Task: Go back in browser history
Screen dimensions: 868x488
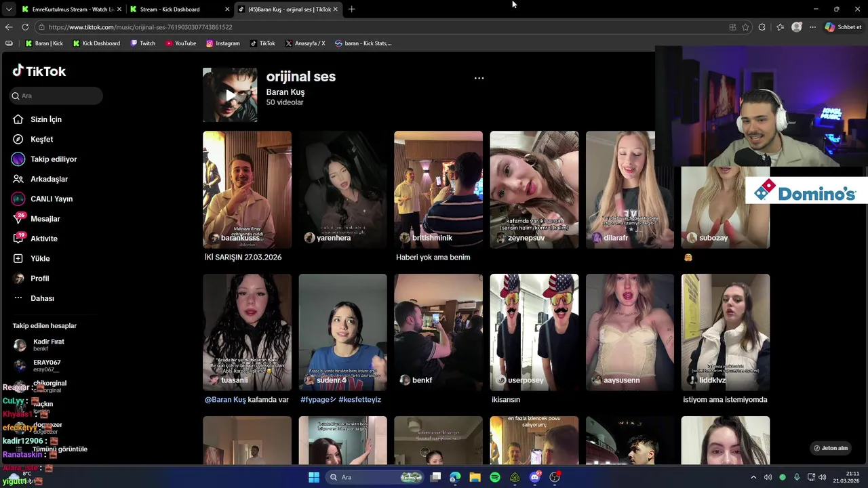Action: click(x=9, y=27)
